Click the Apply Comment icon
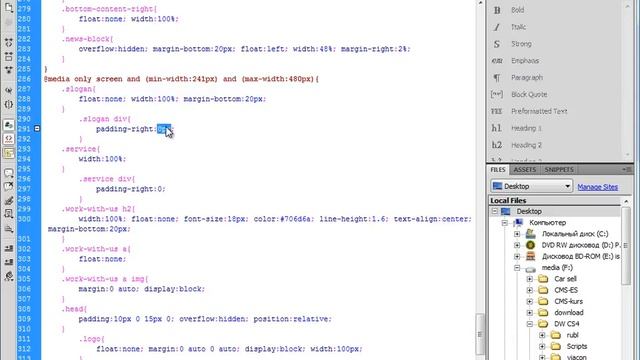 [x=9, y=173]
